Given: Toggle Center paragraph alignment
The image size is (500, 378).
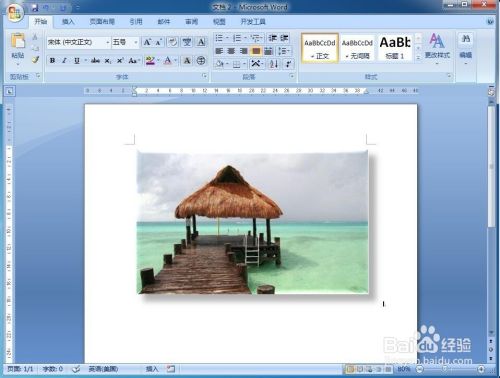Looking at the screenshot, I should 231,51.
